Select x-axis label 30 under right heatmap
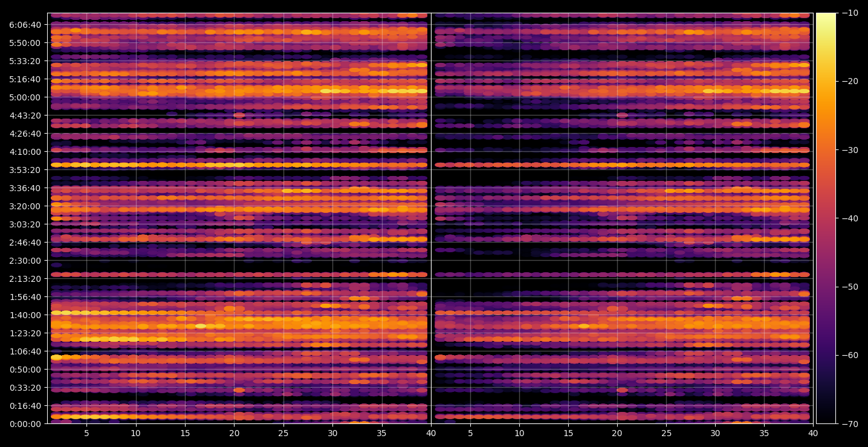Image resolution: width=868 pixels, height=447 pixels. click(716, 433)
